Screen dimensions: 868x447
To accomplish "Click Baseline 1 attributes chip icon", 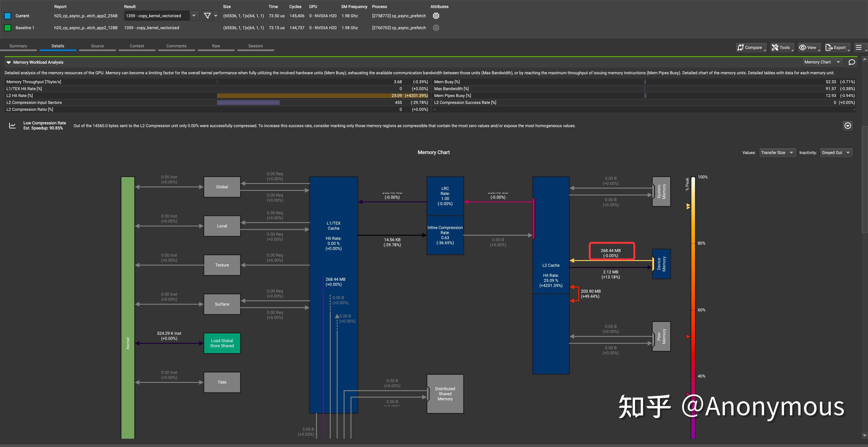I will tap(436, 28).
